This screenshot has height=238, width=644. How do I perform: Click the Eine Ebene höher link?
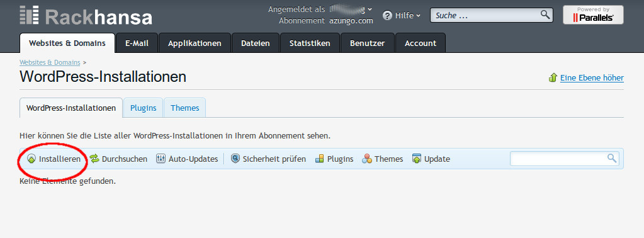(x=592, y=77)
